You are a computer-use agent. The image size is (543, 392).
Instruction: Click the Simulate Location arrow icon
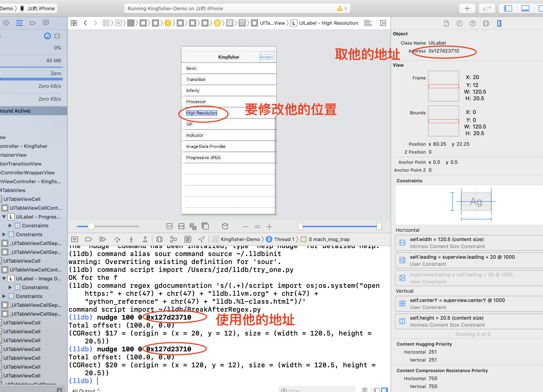[202, 239]
